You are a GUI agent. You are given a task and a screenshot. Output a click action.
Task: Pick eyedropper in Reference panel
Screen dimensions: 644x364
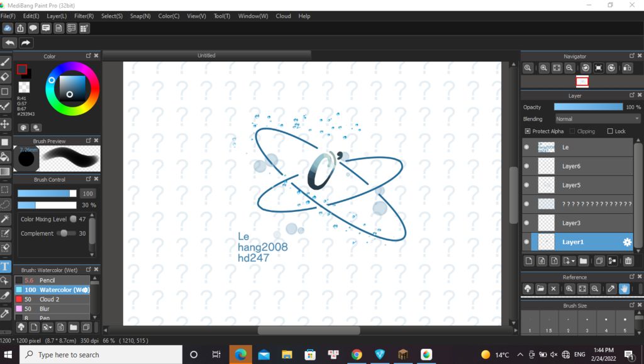[x=611, y=289]
